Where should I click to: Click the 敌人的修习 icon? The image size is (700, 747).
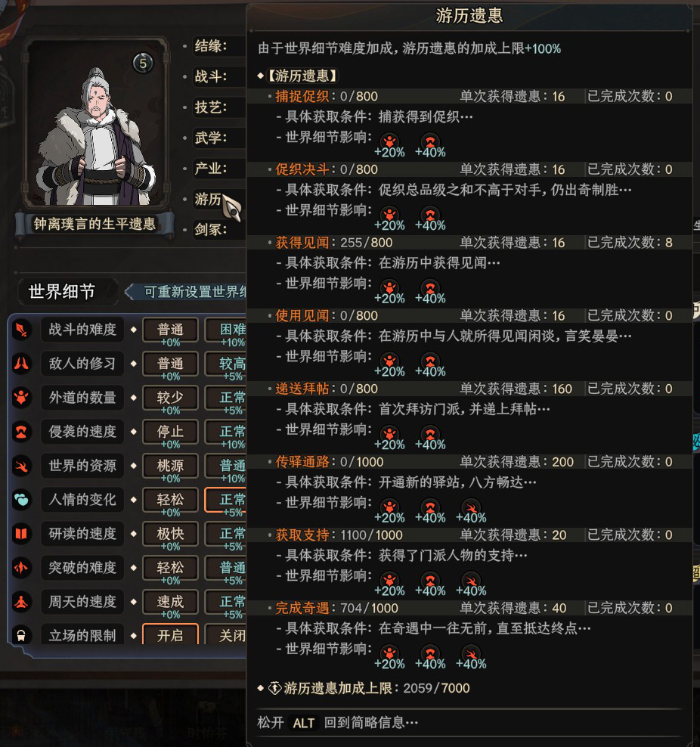tap(22, 364)
